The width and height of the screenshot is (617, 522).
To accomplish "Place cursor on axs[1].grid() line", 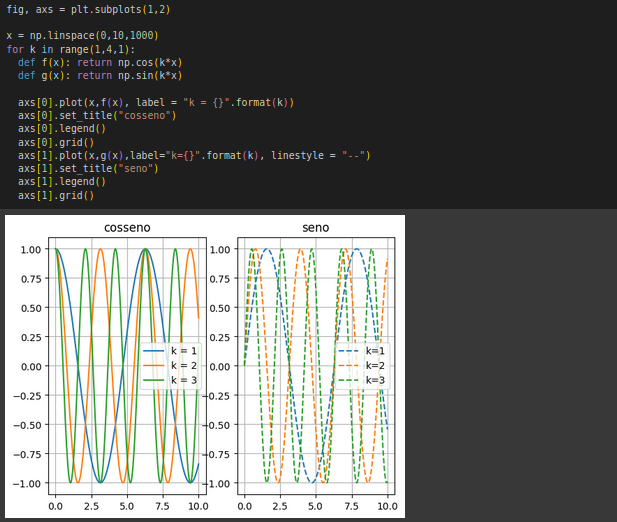I will pyautogui.click(x=55, y=196).
